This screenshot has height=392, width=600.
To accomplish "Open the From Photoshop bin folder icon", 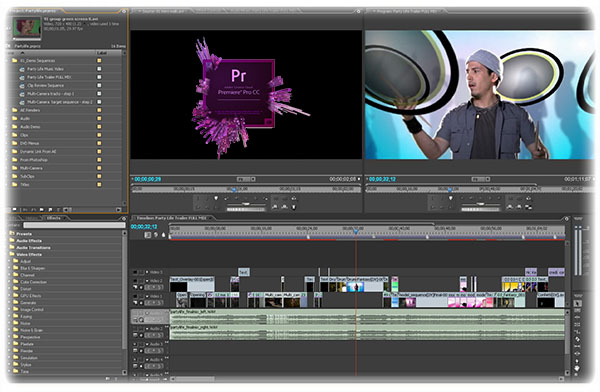I will pos(15,160).
